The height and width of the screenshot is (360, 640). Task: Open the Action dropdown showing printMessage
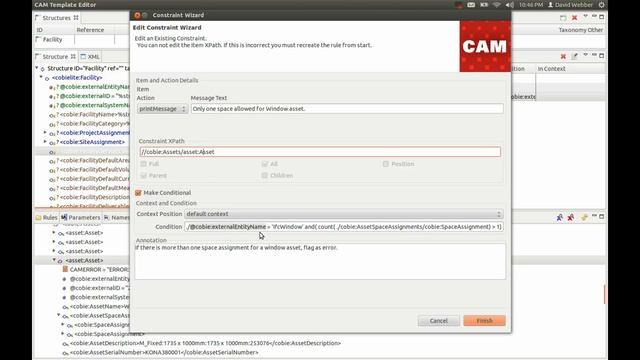(162, 109)
